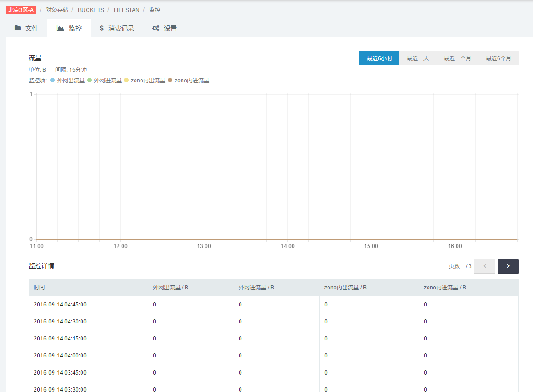Go to previous page of monitoring details

(x=484, y=266)
